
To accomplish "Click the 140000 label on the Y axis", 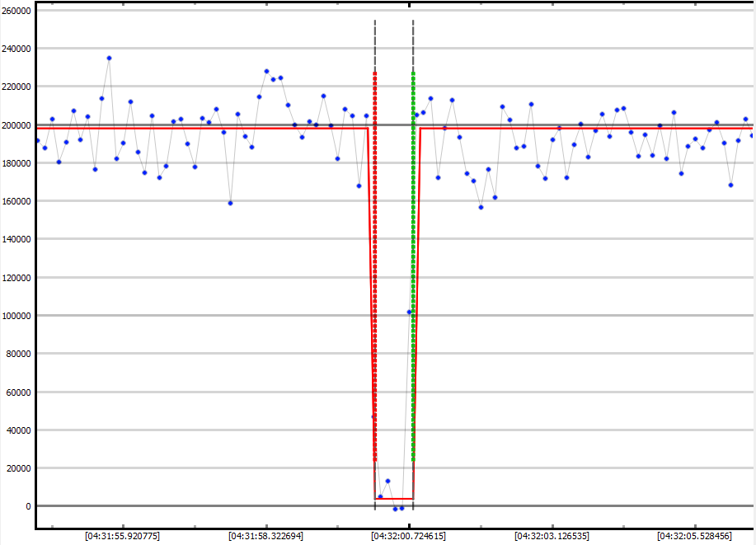I will tap(17, 240).
